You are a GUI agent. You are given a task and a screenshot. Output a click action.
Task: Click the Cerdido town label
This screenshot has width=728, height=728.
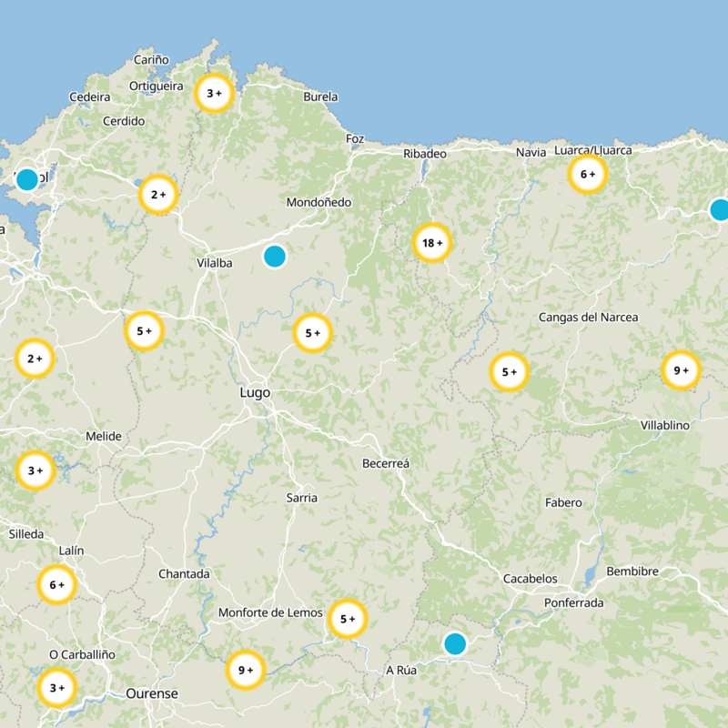124,121
